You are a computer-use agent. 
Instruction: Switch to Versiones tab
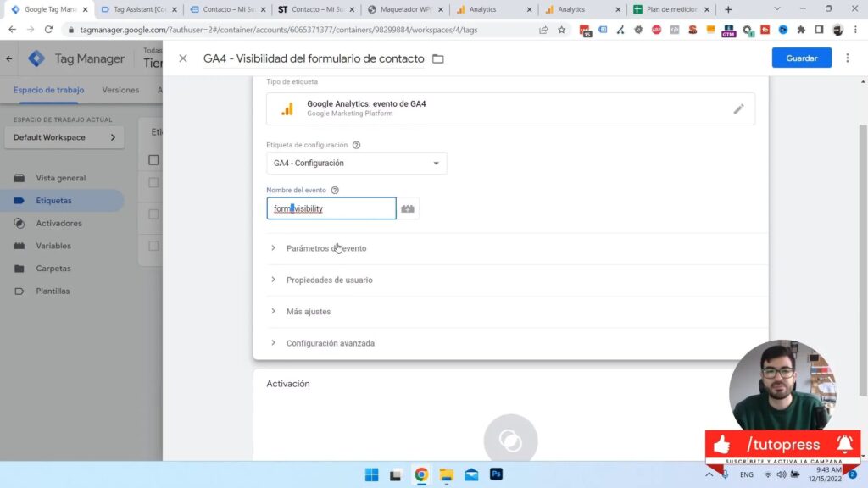click(120, 90)
